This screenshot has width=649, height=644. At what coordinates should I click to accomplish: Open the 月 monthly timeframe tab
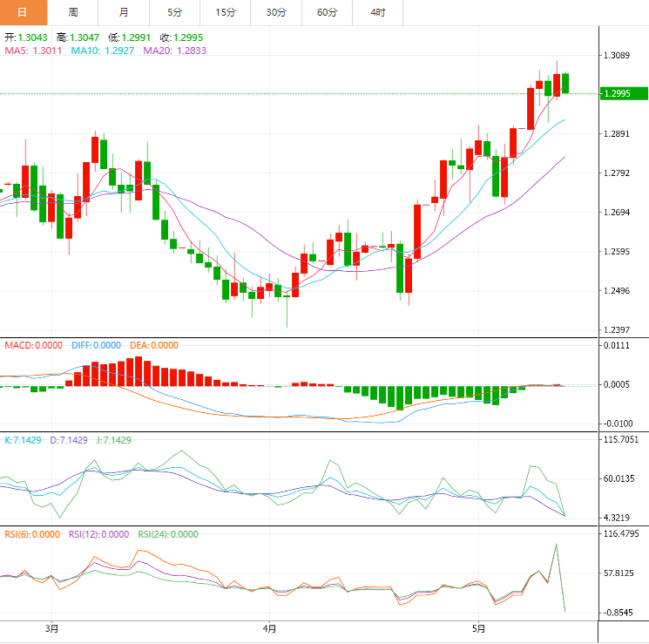(x=124, y=12)
